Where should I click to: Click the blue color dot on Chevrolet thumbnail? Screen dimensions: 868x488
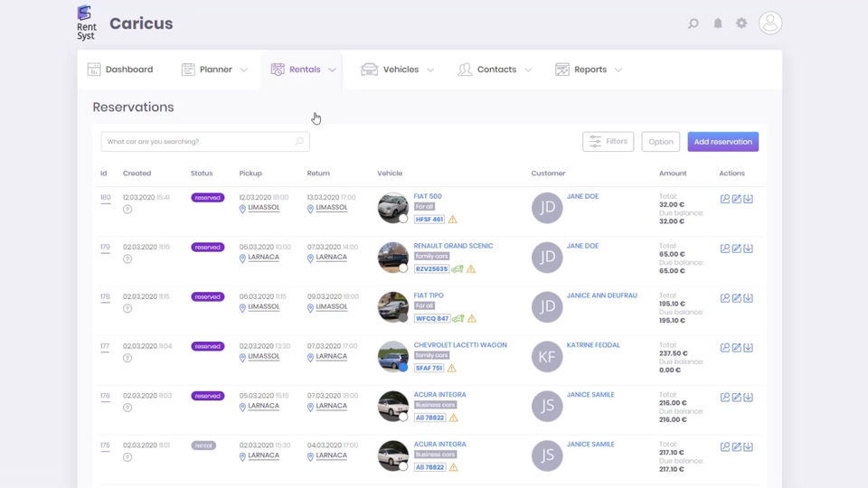(403, 367)
